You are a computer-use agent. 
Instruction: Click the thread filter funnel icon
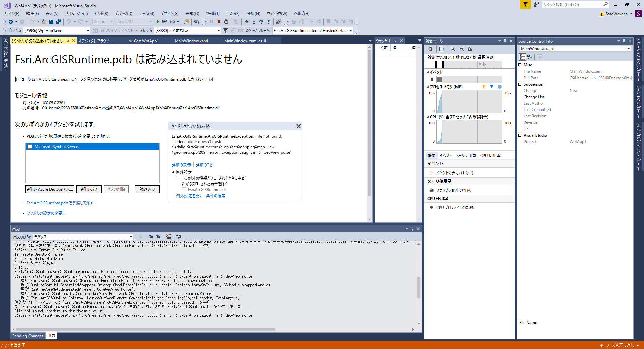pos(226,31)
